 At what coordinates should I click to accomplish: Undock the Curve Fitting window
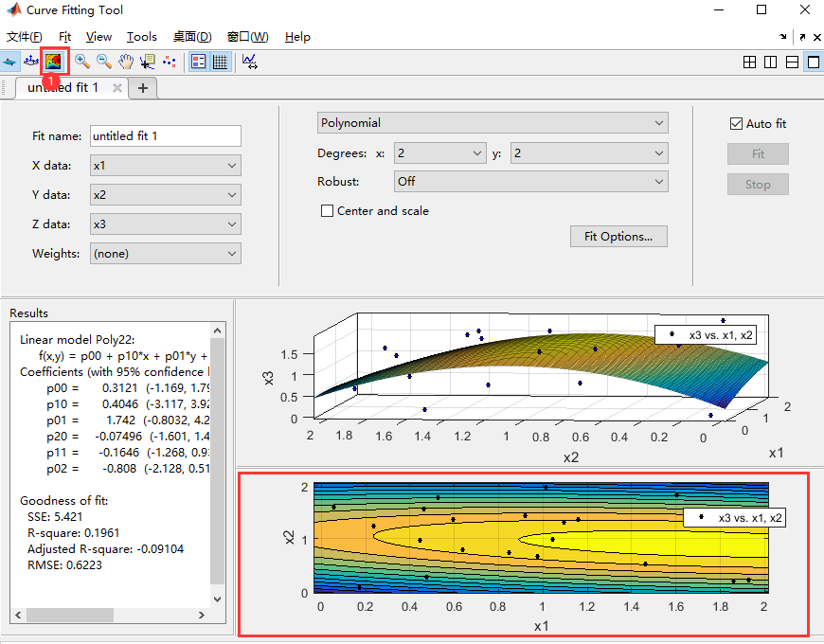point(802,37)
